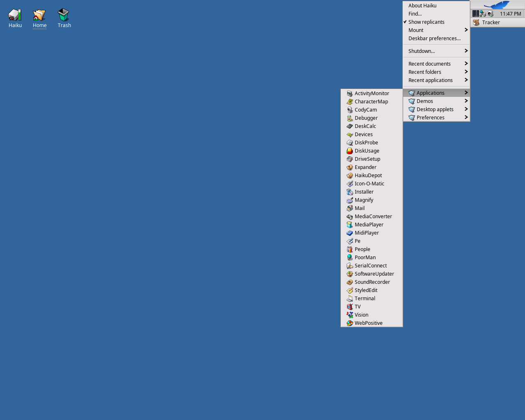Click the HaikuDepot package icon
The width and height of the screenshot is (525, 420).
pyautogui.click(x=350, y=176)
